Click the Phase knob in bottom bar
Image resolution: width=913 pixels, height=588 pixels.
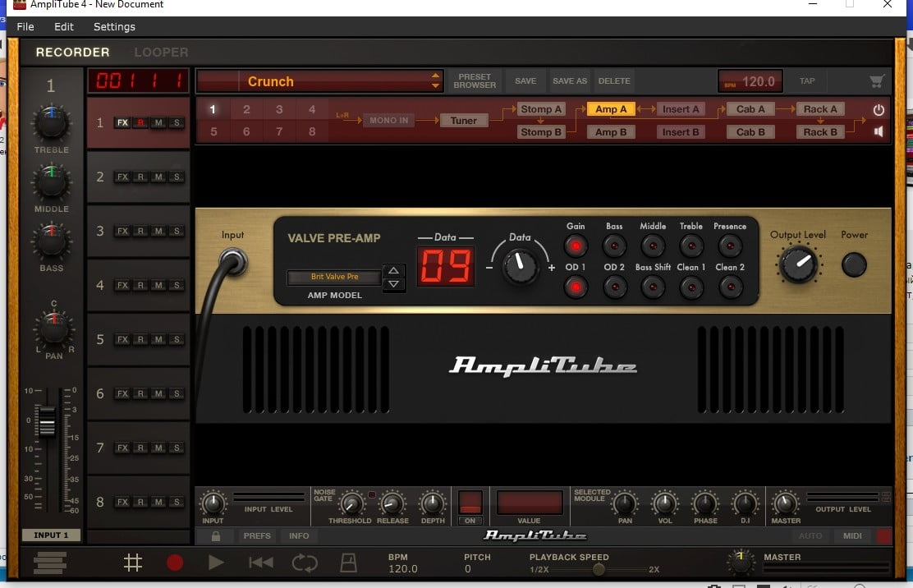(705, 503)
